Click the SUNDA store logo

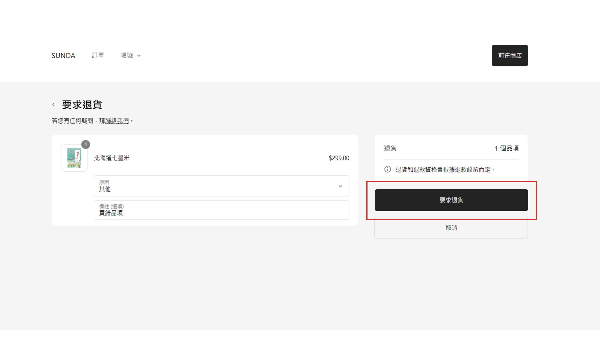coord(63,56)
